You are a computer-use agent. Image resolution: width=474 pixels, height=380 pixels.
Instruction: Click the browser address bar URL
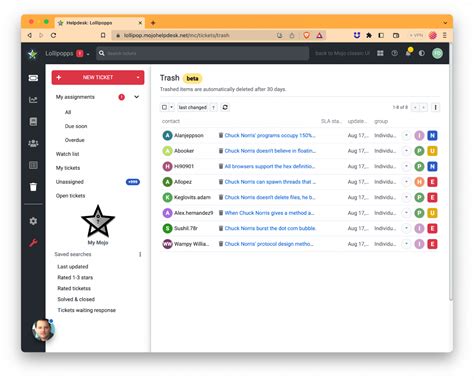176,35
